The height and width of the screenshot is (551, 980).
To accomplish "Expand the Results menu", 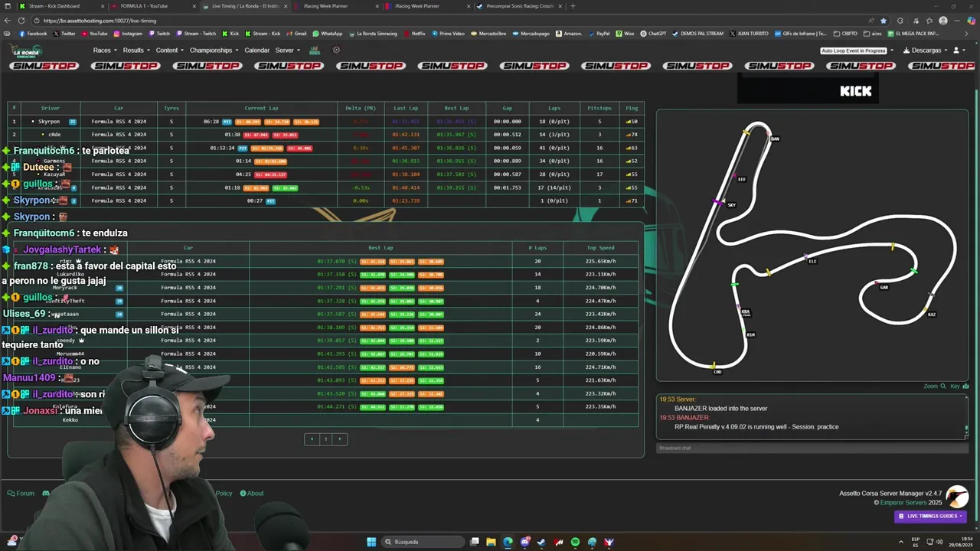I will tap(136, 51).
